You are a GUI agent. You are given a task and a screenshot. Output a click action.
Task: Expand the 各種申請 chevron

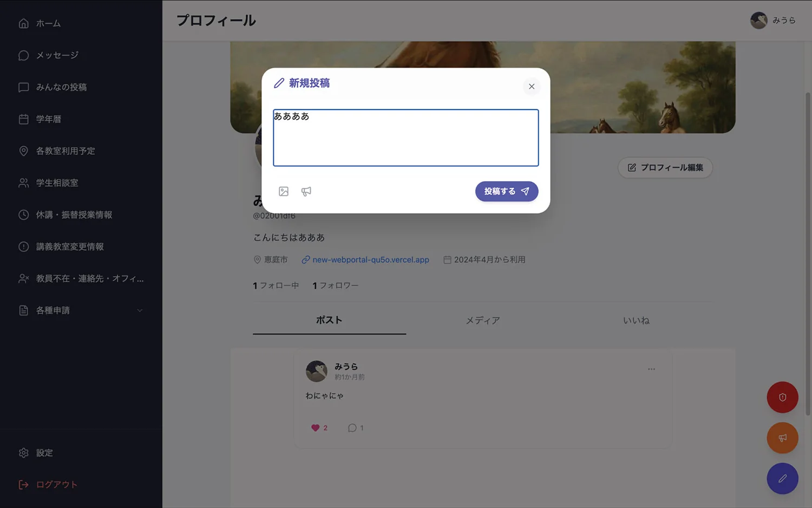click(x=140, y=310)
